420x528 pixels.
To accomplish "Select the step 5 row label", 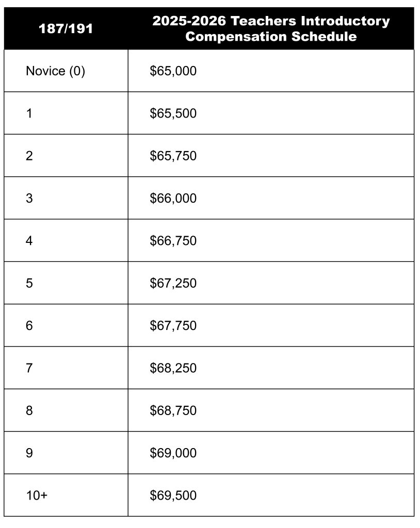I will [x=29, y=283].
